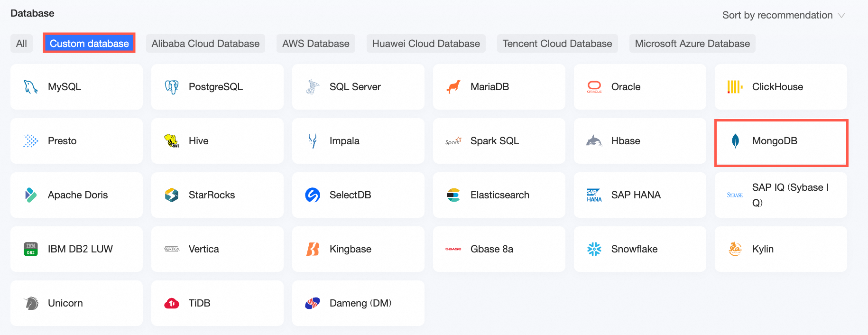Click the Hbase orca icon

click(594, 141)
